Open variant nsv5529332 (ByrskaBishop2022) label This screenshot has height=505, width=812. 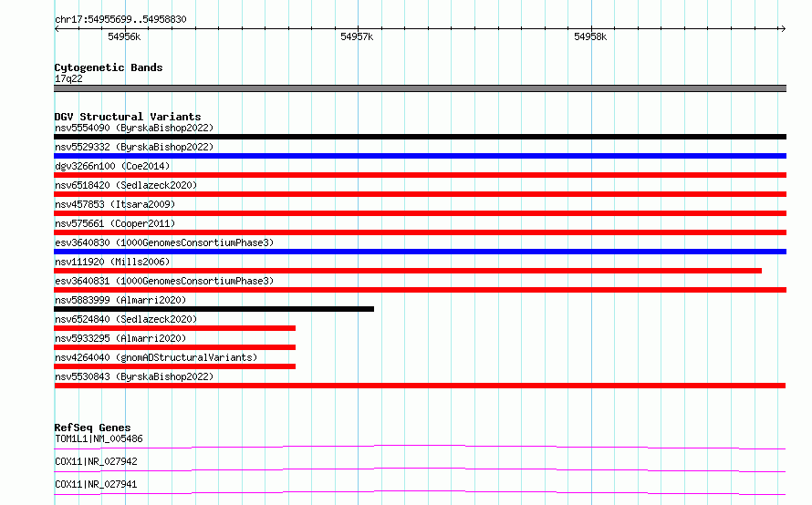[134, 147]
